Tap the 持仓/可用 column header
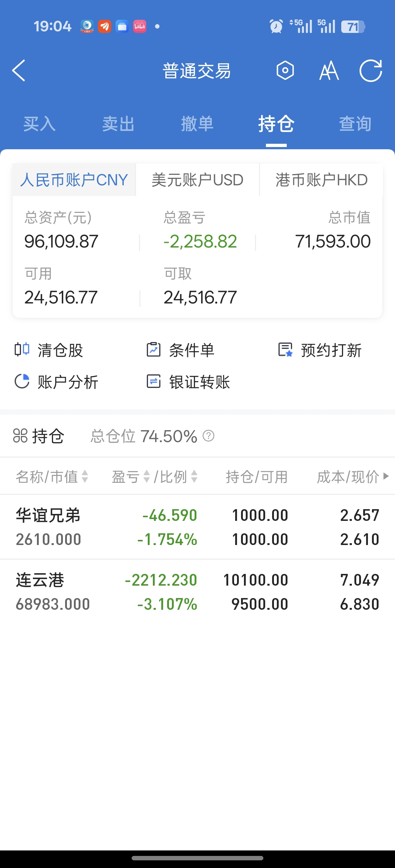Viewport: 395px width, 868px height. click(257, 477)
